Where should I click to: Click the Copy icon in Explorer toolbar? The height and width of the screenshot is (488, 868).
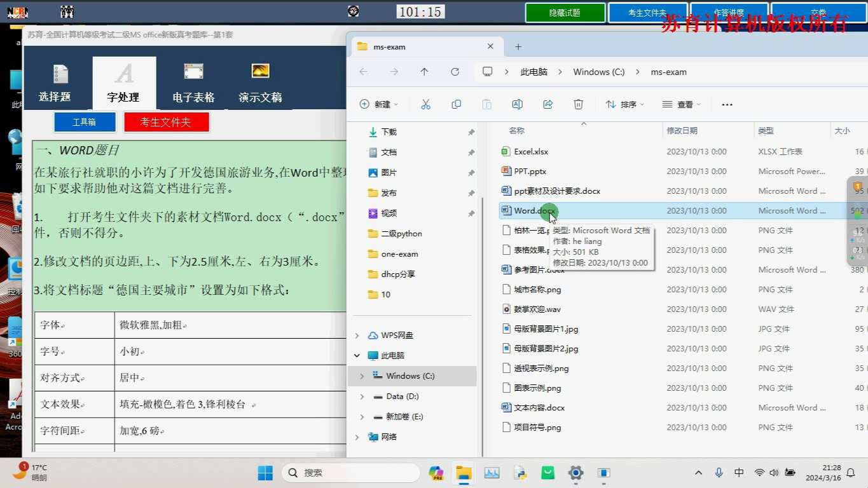[456, 104]
